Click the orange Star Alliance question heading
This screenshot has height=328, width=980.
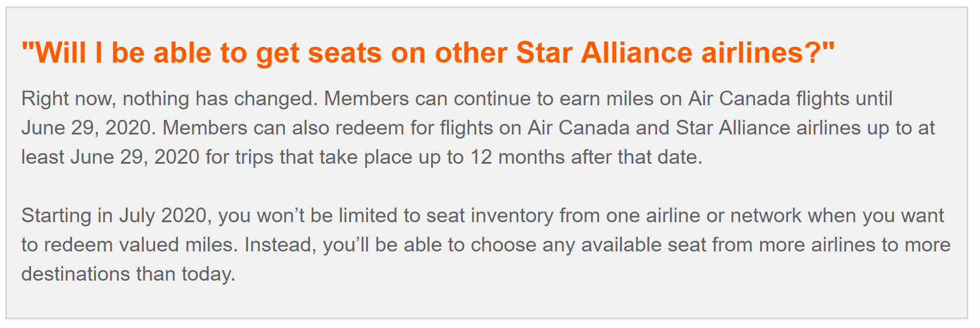428,53
